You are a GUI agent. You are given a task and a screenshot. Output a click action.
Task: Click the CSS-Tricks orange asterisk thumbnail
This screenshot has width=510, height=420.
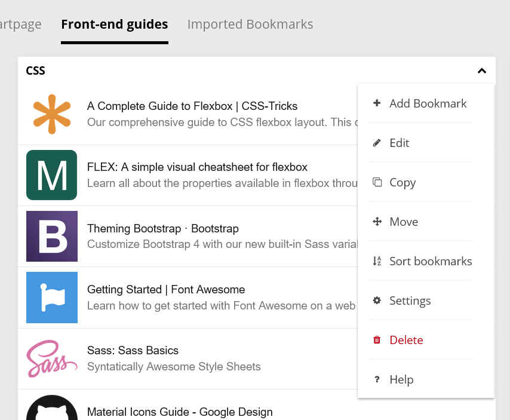coord(52,114)
